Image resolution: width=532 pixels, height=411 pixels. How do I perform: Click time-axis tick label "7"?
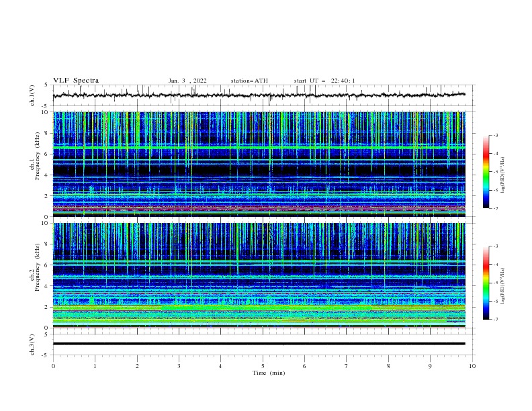tap(347, 366)
